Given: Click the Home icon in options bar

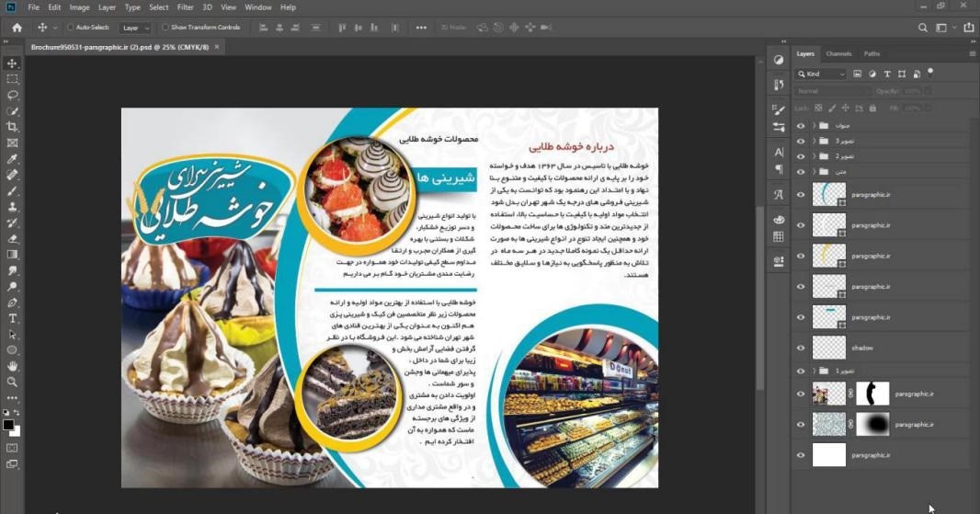Looking at the screenshot, I should [17, 28].
